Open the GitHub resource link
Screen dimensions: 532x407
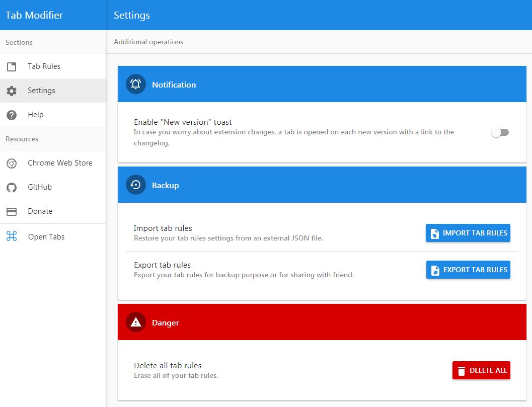tap(39, 187)
